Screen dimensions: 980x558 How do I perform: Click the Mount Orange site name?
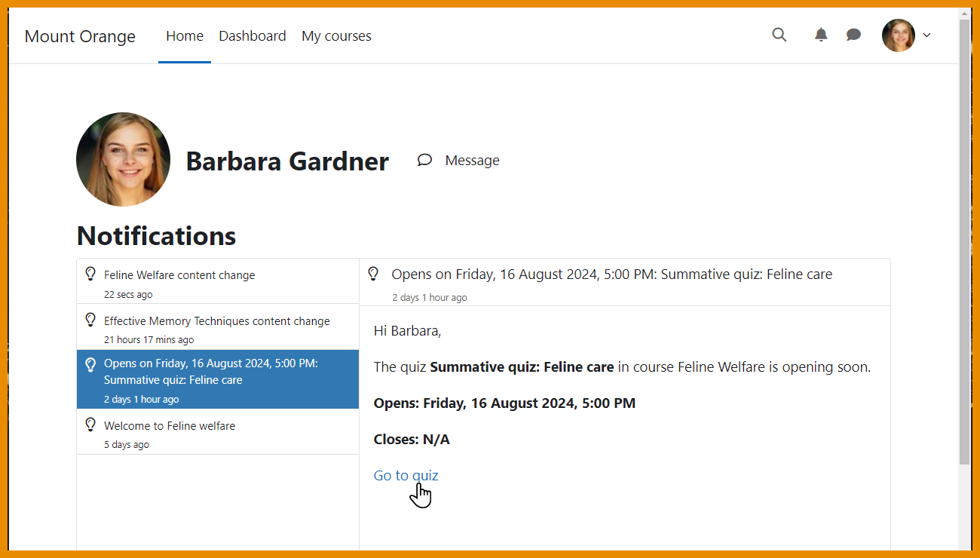pyautogui.click(x=80, y=36)
